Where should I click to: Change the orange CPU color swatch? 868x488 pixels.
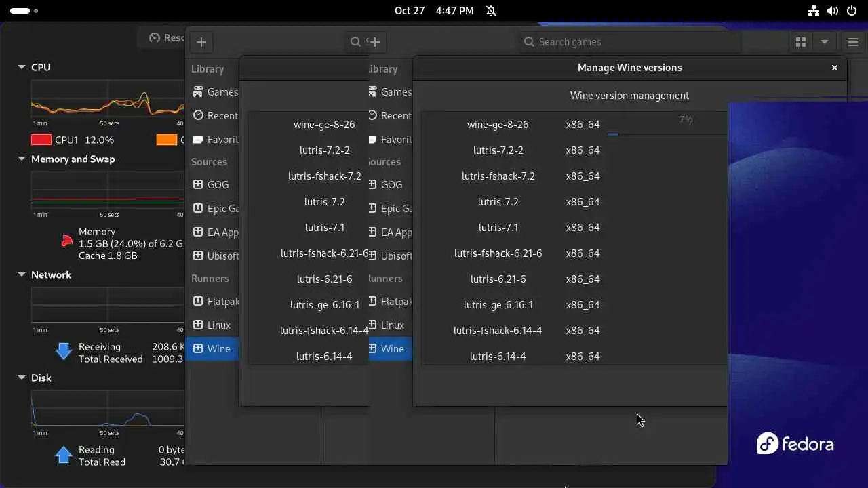click(x=167, y=140)
